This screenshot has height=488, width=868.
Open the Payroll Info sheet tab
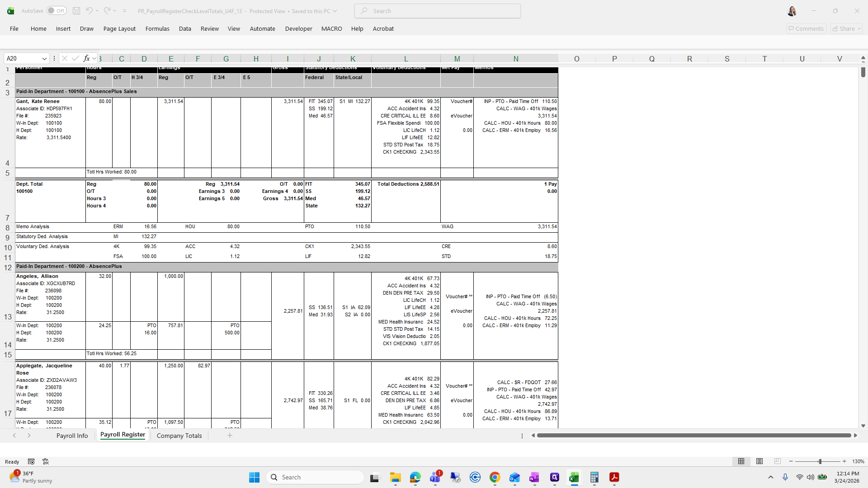[72, 436]
